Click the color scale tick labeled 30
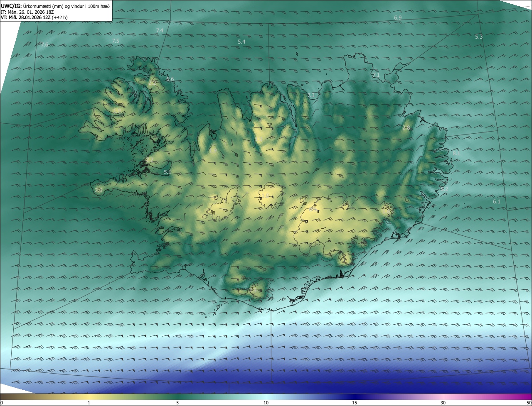This screenshot has height=406, width=532. click(443, 403)
